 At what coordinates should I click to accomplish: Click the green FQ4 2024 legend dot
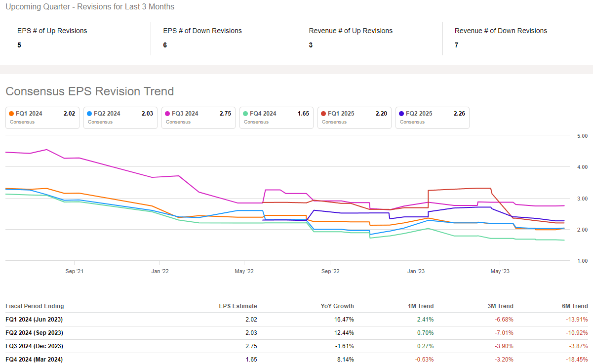[246, 114]
